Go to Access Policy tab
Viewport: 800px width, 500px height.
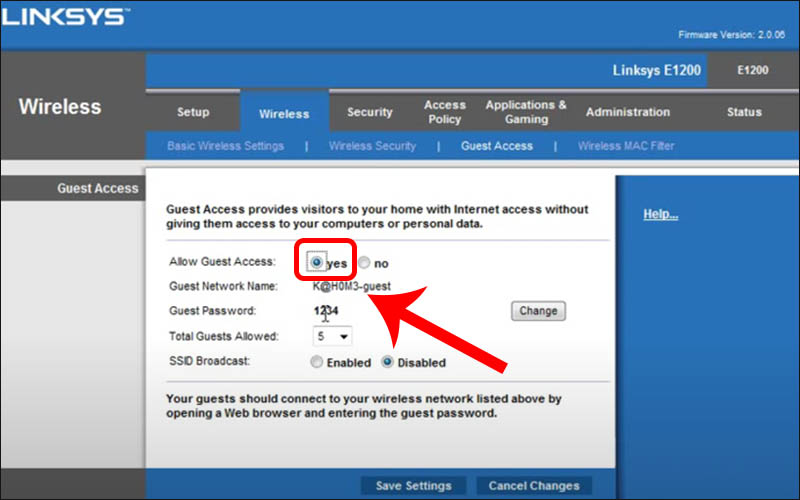444,112
